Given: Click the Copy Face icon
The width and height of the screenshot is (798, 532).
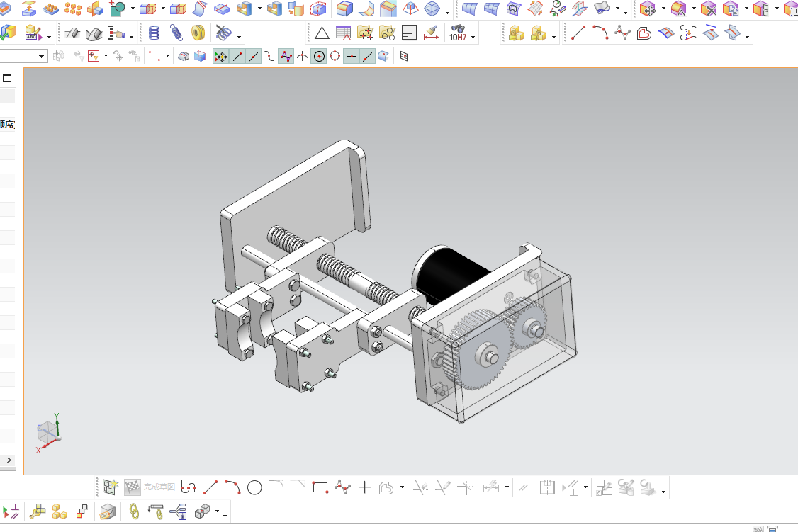Looking at the screenshot, I should 731,9.
